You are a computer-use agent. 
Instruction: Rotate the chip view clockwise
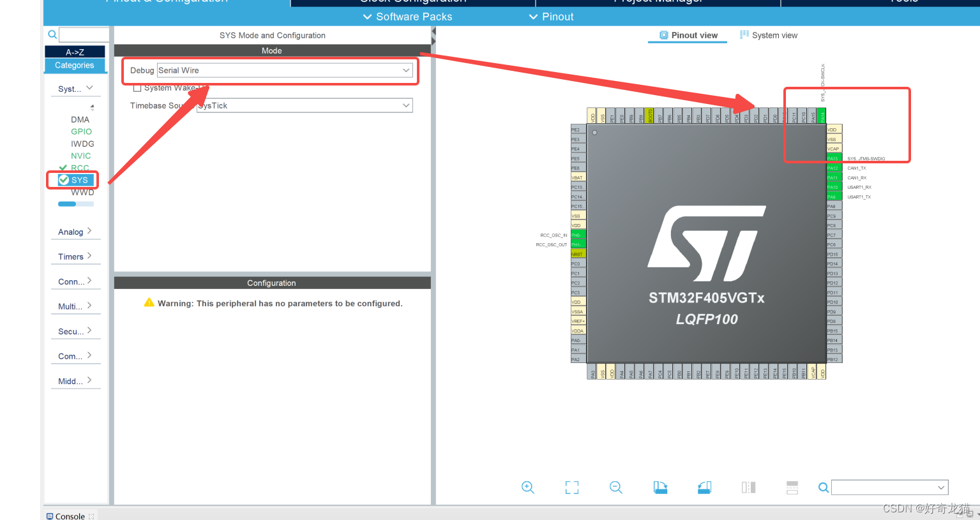[660, 487]
